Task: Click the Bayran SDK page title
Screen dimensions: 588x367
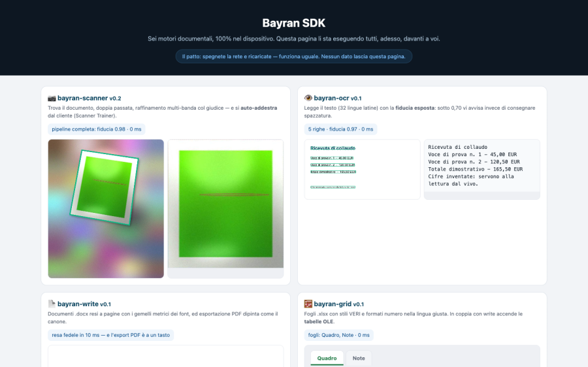Action: click(x=293, y=24)
